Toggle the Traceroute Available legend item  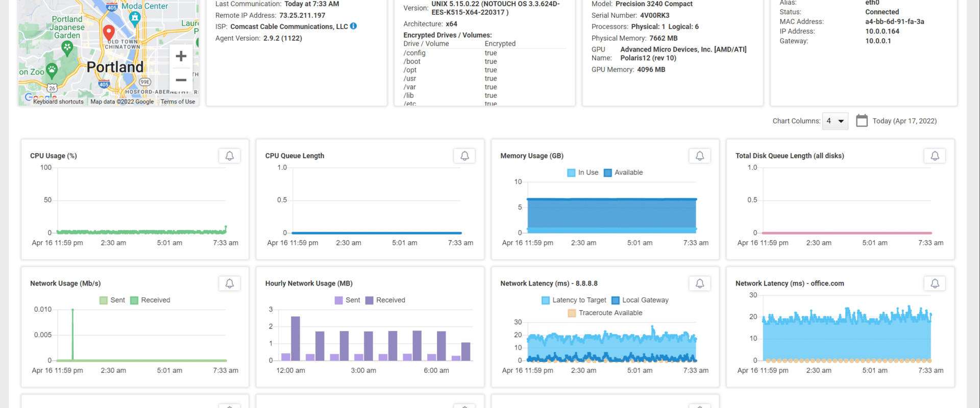(605, 313)
